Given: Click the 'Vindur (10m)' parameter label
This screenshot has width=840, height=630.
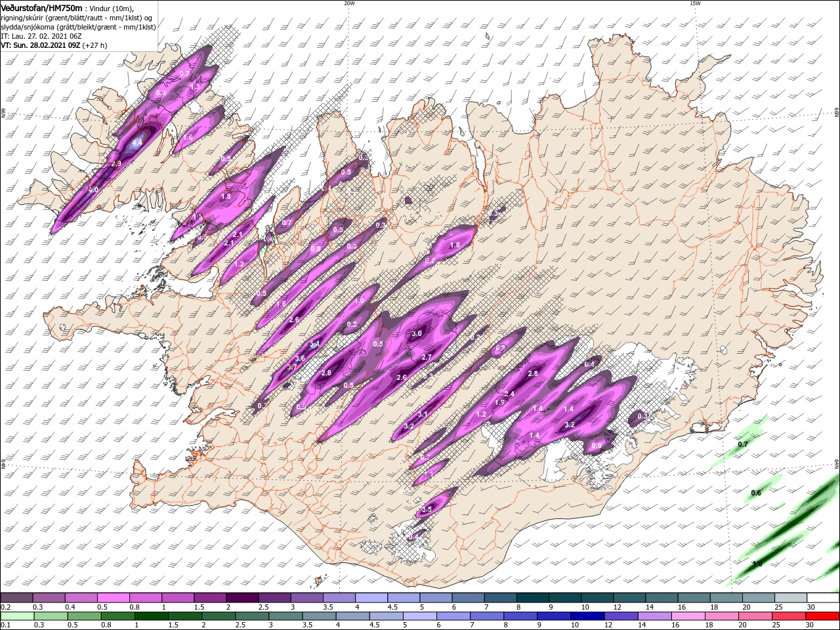Looking at the screenshot, I should [112, 9].
